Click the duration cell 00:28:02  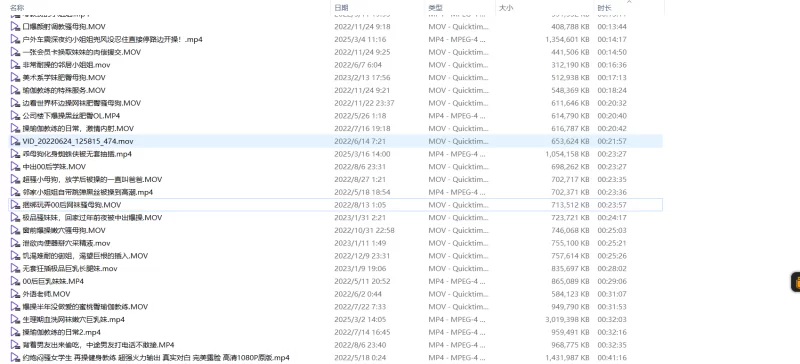click(x=612, y=269)
